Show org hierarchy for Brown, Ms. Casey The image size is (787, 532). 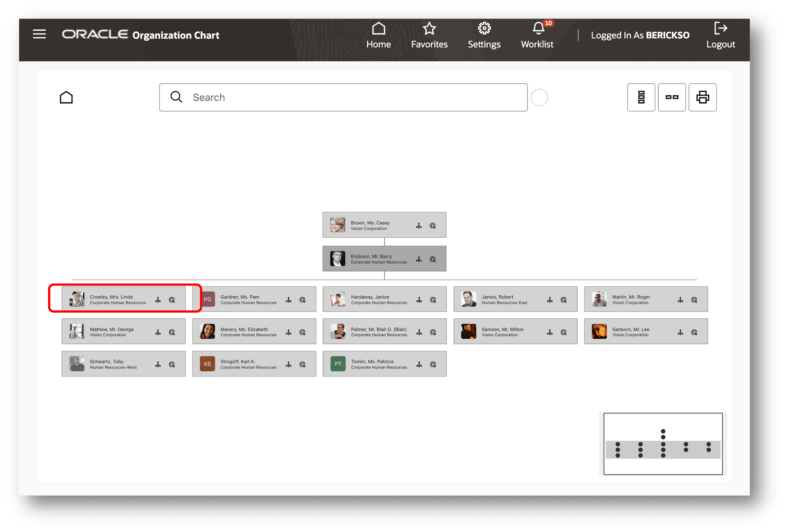pyautogui.click(x=419, y=226)
